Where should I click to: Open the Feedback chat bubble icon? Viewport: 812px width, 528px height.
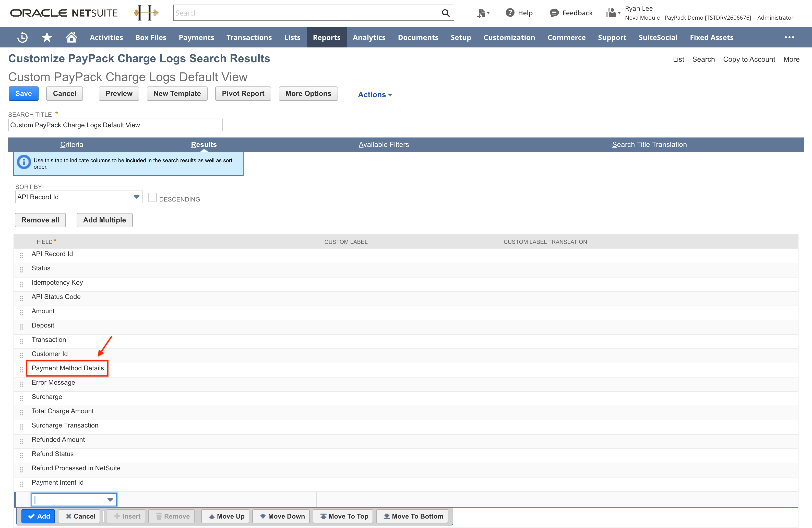click(554, 13)
